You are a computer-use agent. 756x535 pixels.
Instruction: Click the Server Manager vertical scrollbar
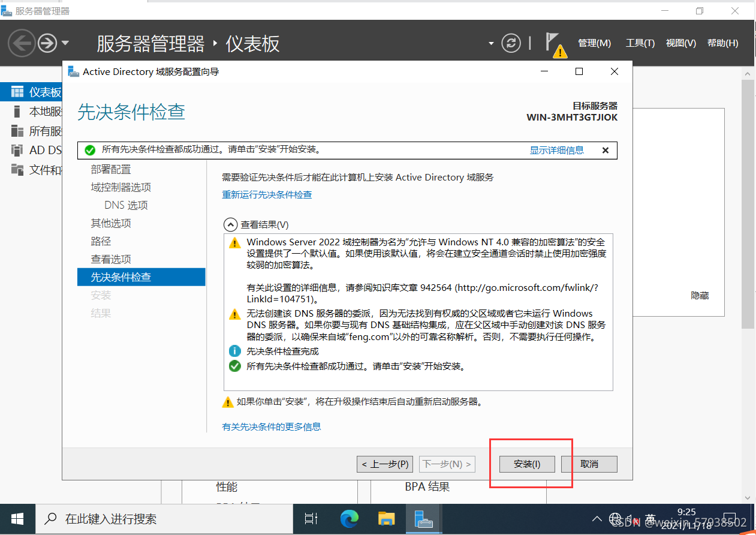click(x=748, y=204)
